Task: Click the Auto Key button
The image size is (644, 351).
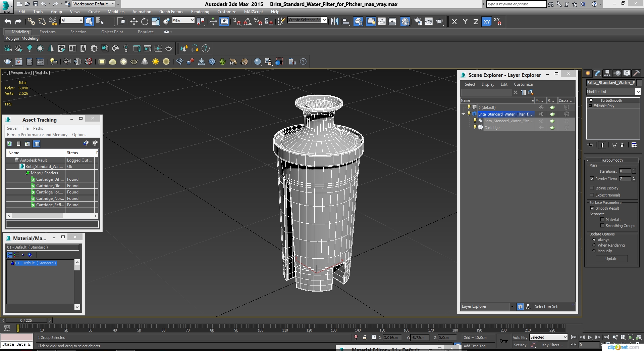Action: tap(520, 338)
